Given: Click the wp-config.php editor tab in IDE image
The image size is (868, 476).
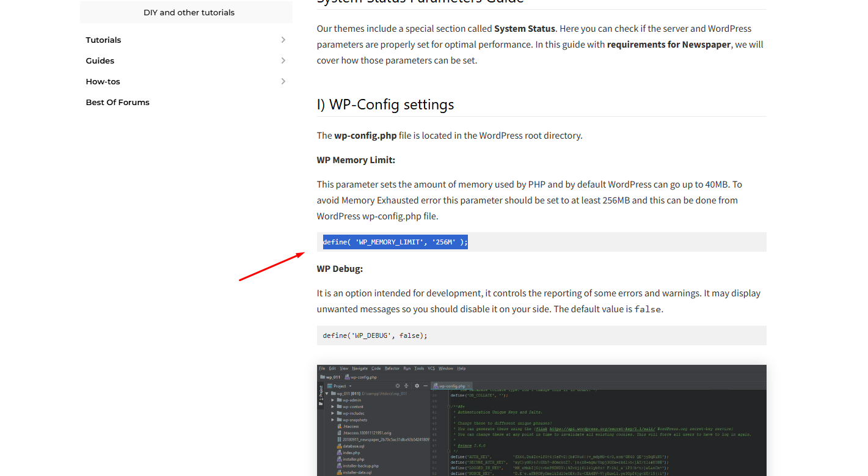Looking at the screenshot, I should (451, 386).
